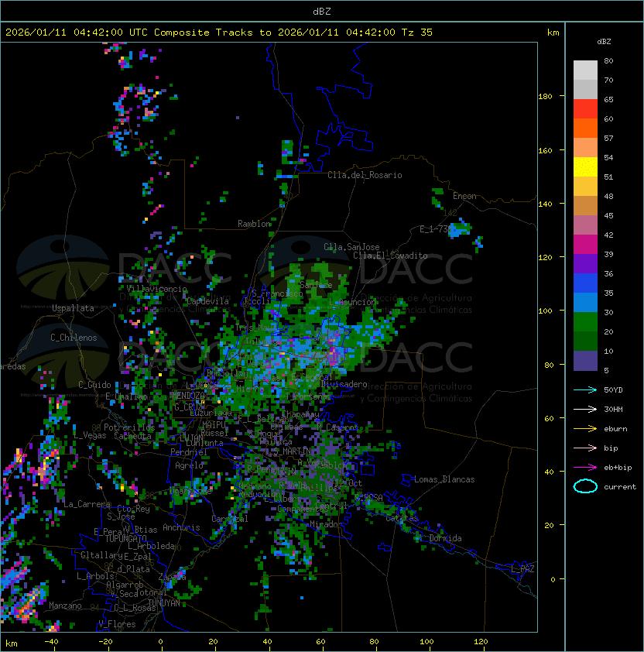The height and width of the screenshot is (652, 644).
Task: Select the purple swatch between 39 and 36
Action: pyautogui.click(x=585, y=263)
